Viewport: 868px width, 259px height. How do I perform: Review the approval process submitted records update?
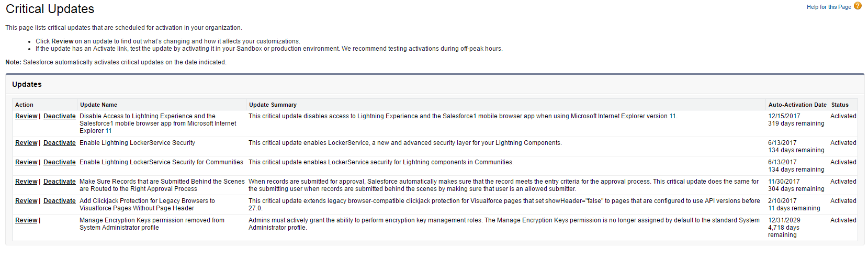tap(26, 182)
